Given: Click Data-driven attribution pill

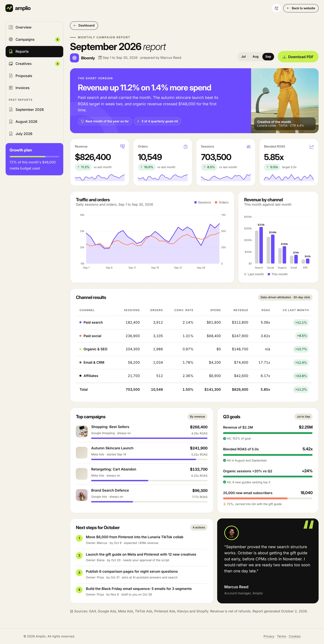Looking at the screenshot, I should coord(285,297).
